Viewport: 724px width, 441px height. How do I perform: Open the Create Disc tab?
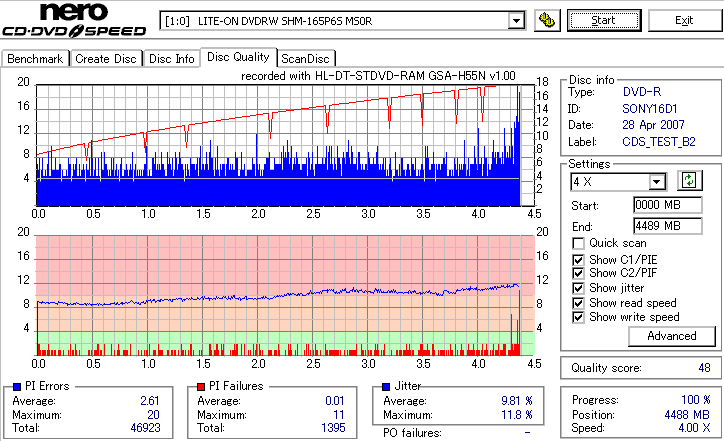coord(106,59)
